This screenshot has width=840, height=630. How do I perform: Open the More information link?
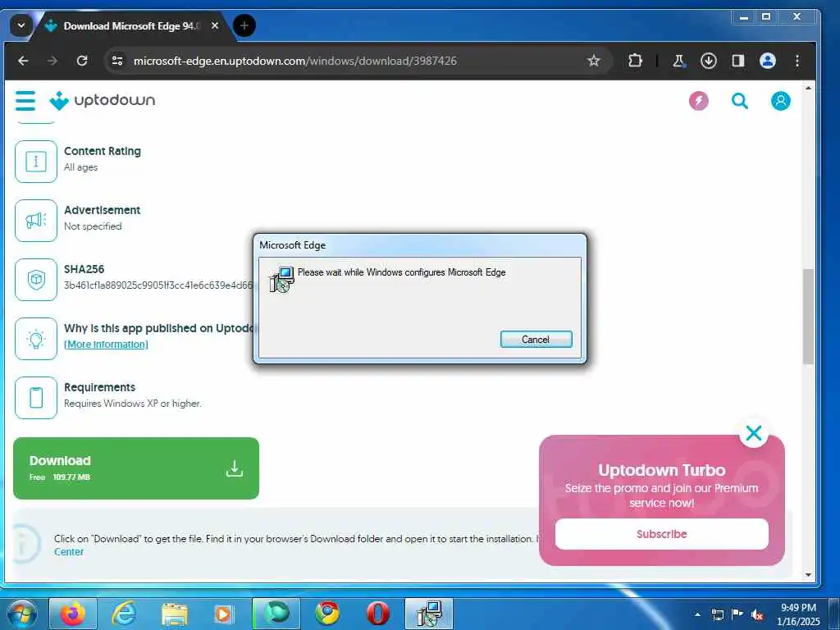(106, 344)
